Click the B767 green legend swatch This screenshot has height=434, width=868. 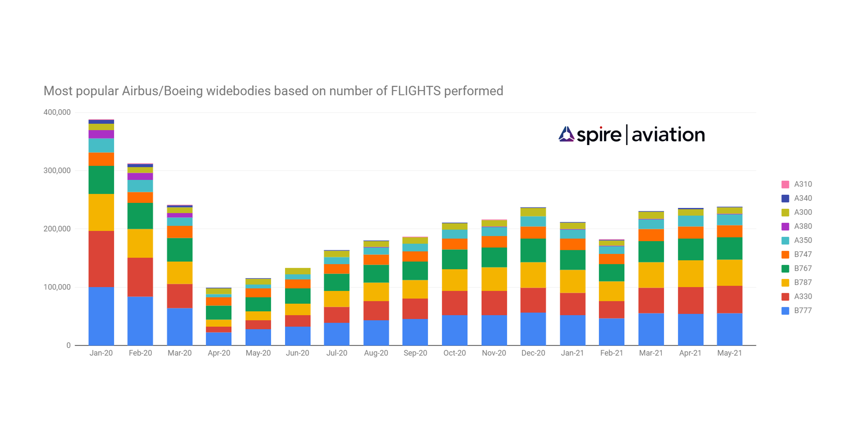[785, 269]
